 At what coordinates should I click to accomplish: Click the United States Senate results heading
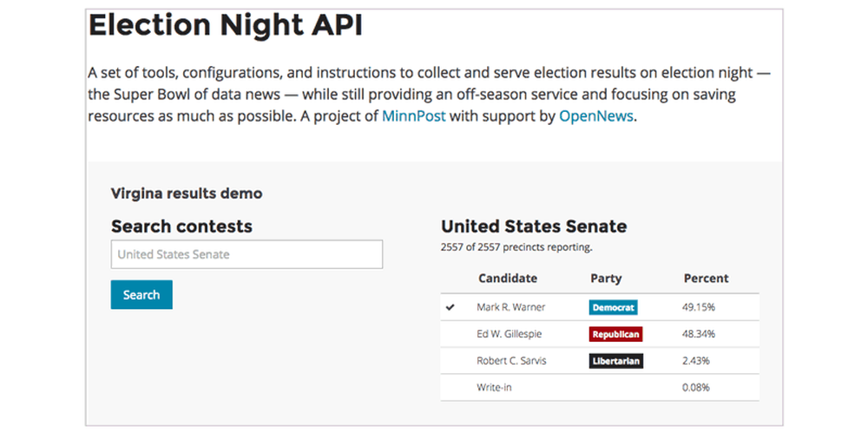tap(534, 226)
